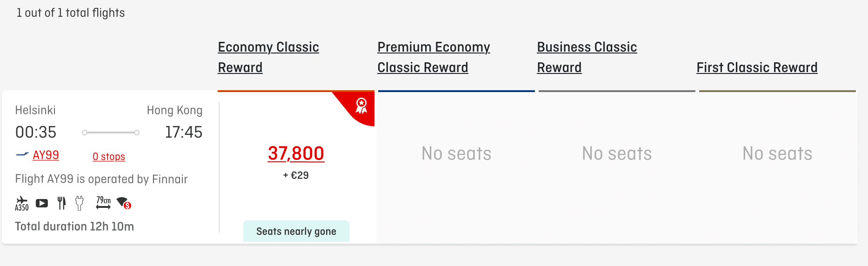Click the A350 aircraft type icon
868x266 pixels.
(x=21, y=203)
